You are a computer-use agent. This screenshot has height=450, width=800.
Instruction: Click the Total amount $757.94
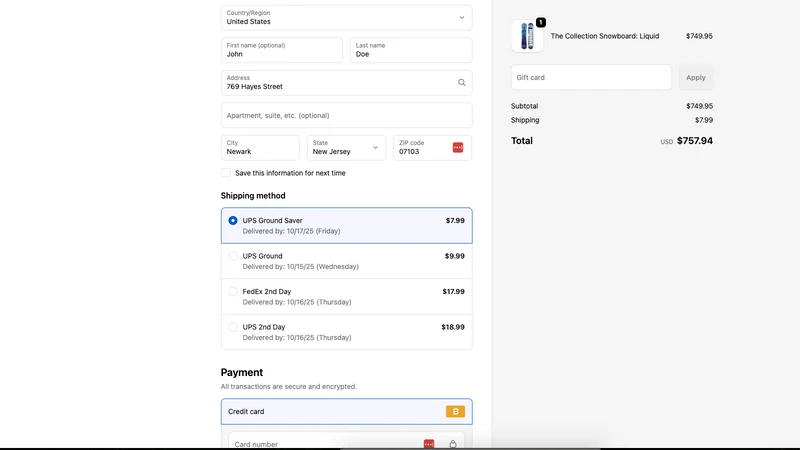pyautogui.click(x=694, y=141)
